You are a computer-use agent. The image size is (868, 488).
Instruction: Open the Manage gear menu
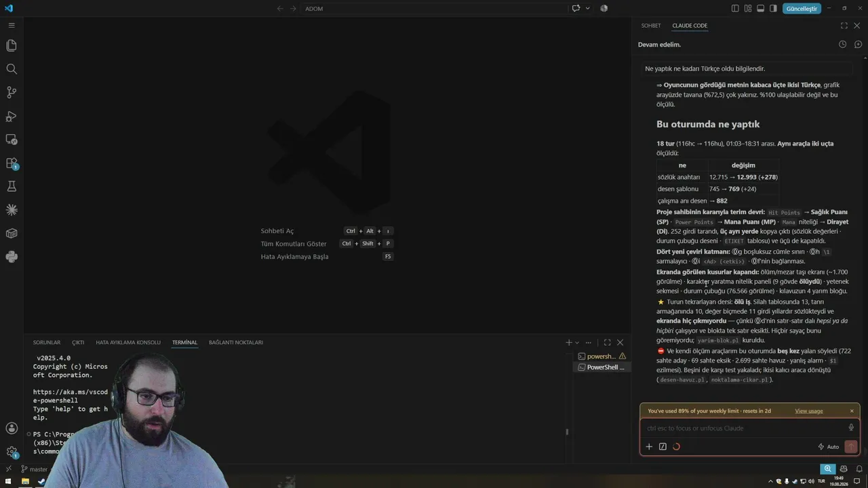(12, 451)
